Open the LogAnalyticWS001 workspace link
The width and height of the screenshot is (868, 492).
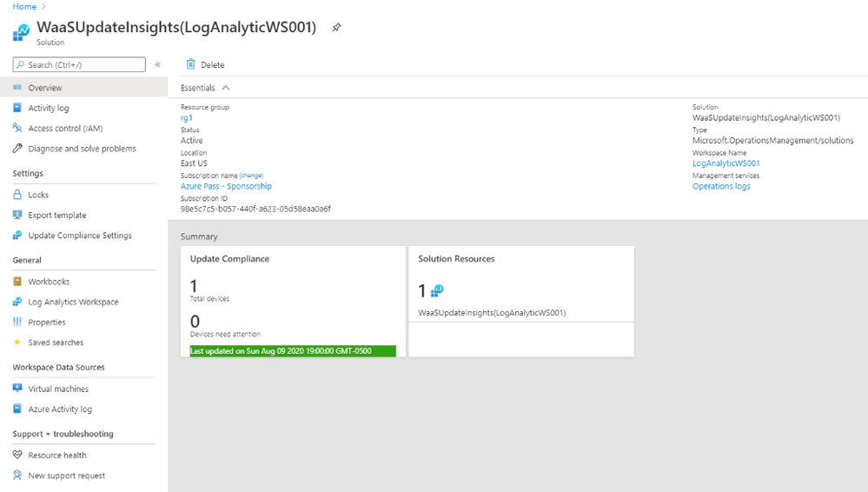coord(726,163)
